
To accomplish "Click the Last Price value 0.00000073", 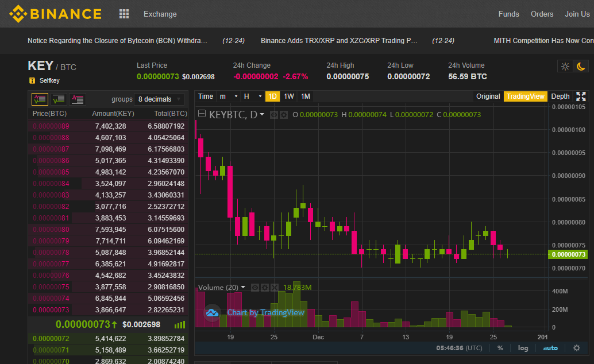I will click(157, 76).
